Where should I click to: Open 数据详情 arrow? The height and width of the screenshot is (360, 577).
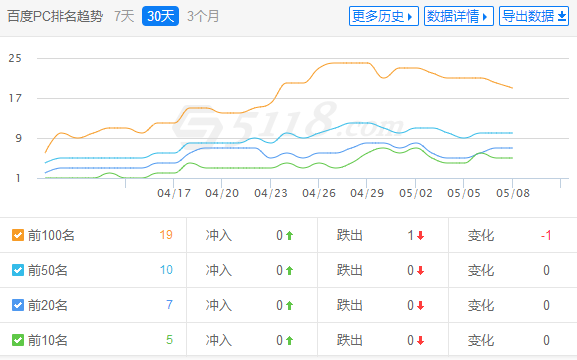[485, 17]
